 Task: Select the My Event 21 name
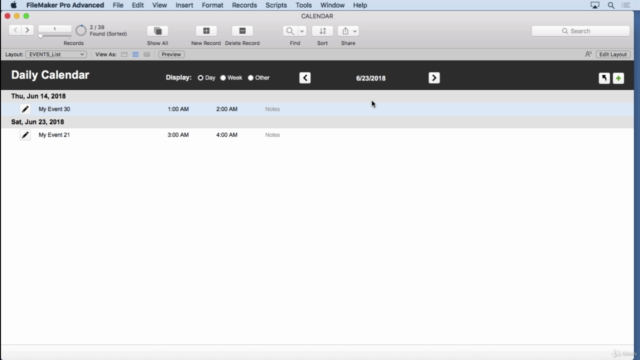(54, 135)
